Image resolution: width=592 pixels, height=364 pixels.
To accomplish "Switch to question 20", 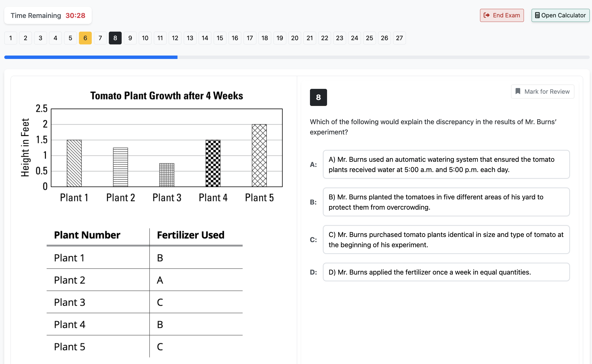I will pyautogui.click(x=295, y=38).
